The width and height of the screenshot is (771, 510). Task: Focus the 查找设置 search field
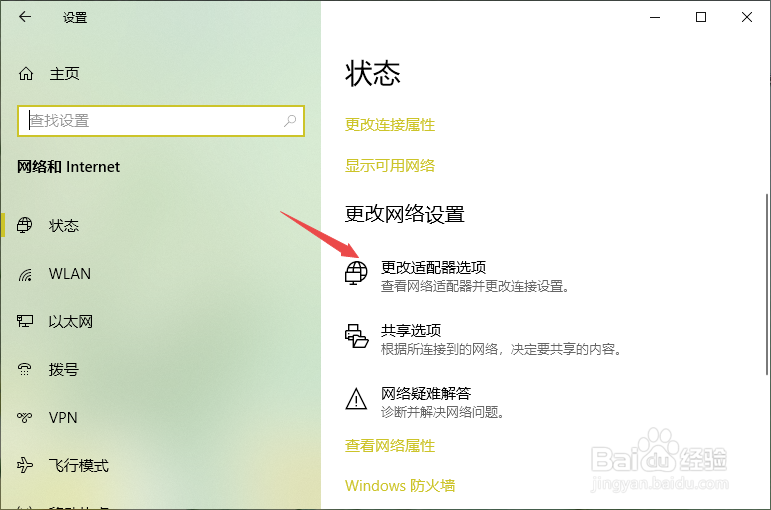161,120
